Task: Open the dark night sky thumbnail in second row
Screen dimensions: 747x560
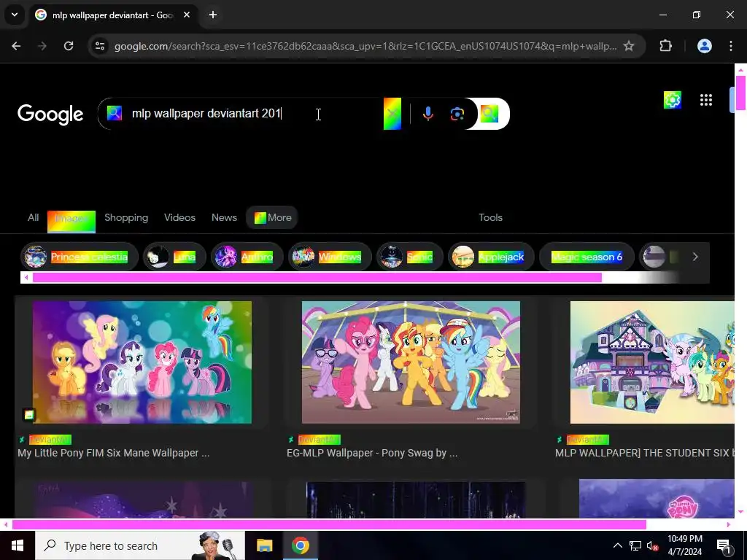Action: 415,500
